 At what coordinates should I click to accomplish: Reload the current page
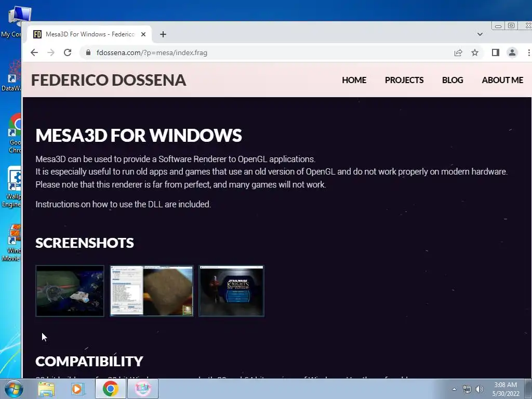click(x=68, y=52)
